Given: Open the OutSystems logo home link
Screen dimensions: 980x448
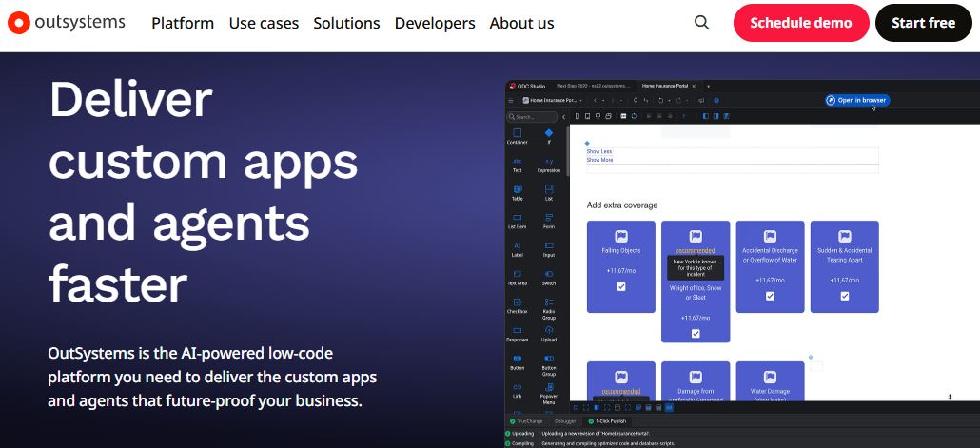Looking at the screenshot, I should 67,23.
